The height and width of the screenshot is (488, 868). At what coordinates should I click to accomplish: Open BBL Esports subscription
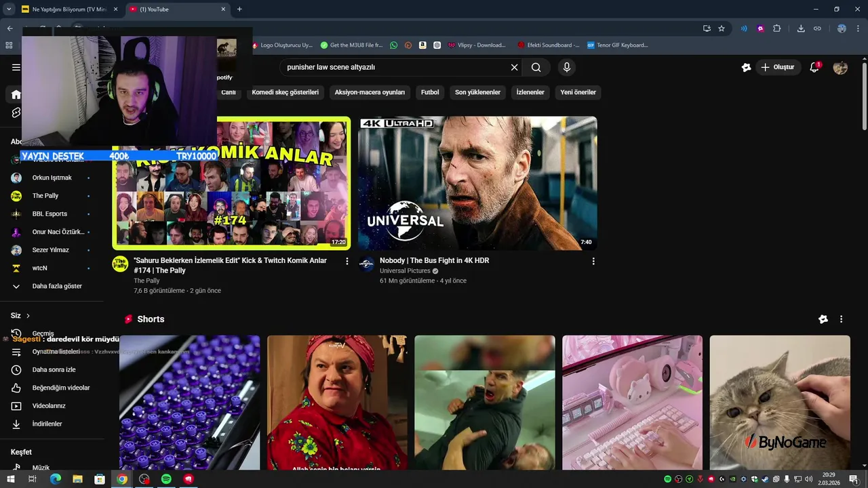[52, 214]
